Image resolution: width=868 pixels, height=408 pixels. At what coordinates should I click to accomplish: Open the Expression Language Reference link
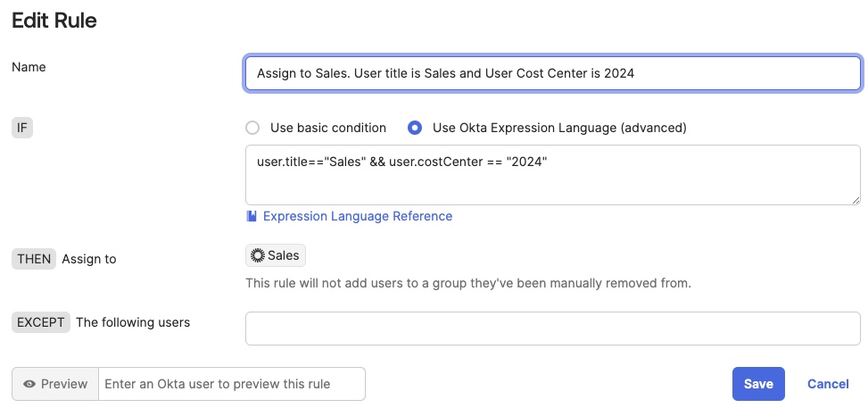click(x=357, y=216)
